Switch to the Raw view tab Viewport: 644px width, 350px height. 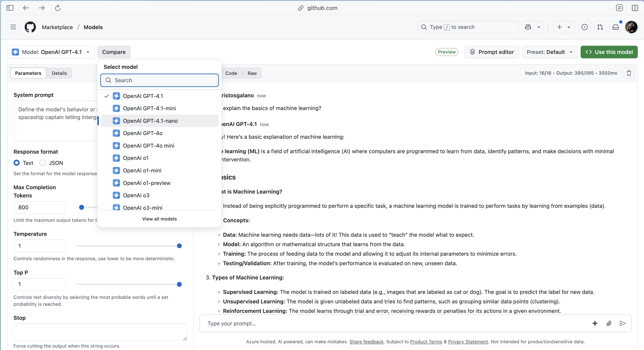click(252, 73)
